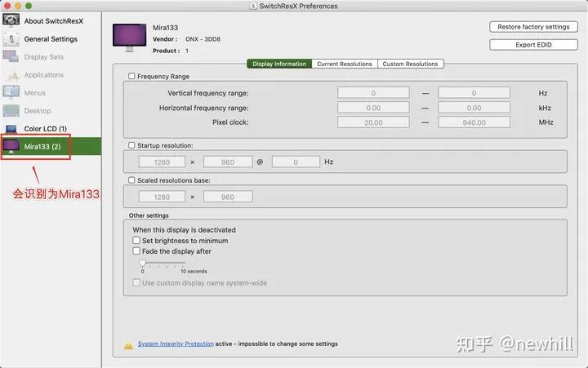The image size is (588, 368).
Task: Switch to Current Resolutions tab
Action: point(344,64)
